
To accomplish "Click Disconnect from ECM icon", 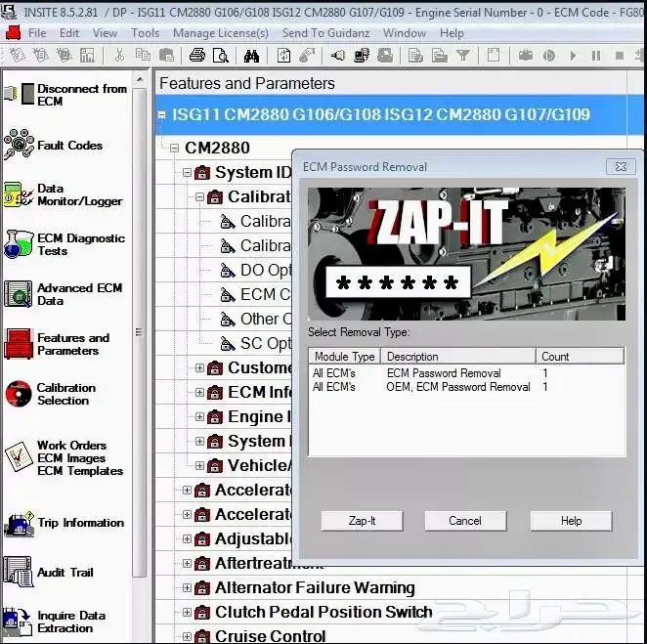I will [x=19, y=95].
